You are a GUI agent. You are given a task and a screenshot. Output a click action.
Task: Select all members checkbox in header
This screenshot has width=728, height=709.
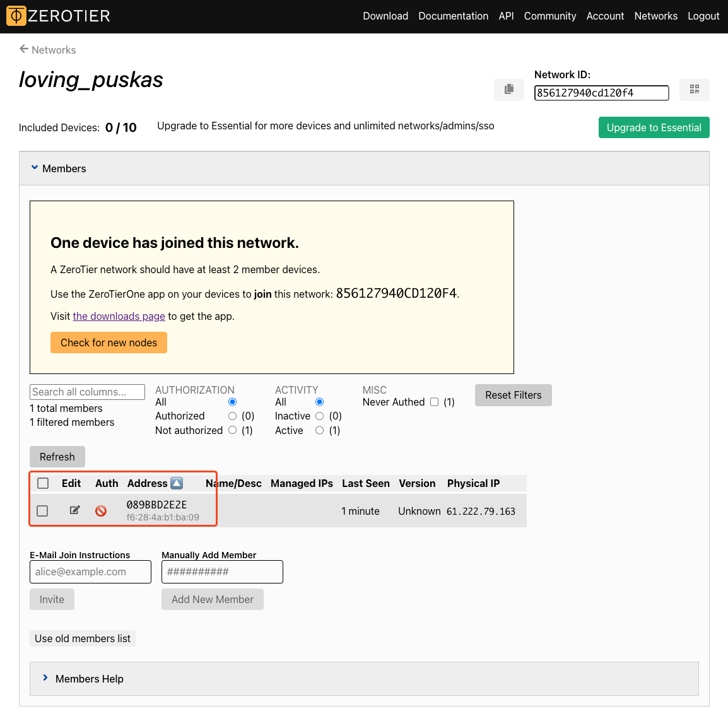(43, 483)
